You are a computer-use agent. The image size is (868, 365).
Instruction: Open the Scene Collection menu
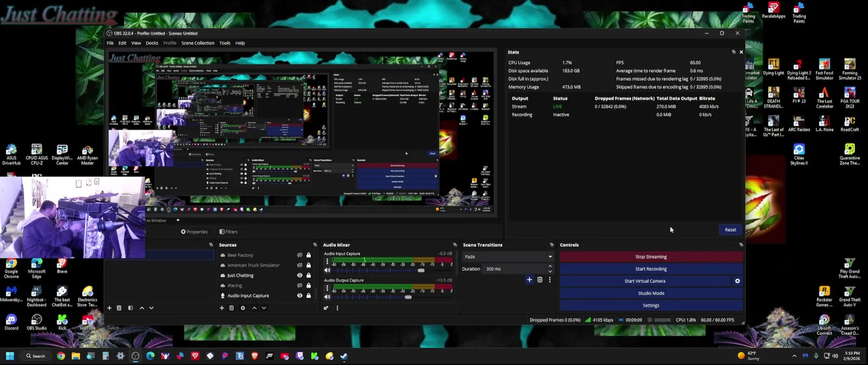pos(198,43)
